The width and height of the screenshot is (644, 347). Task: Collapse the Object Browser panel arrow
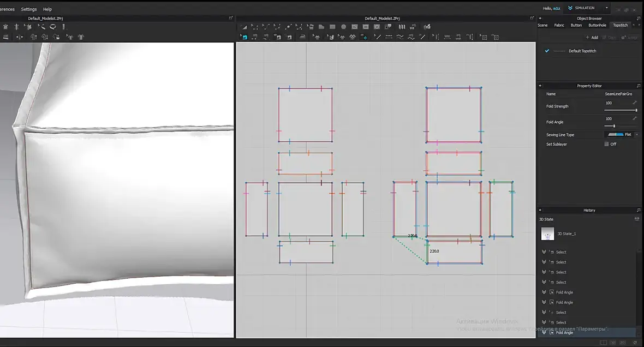pyautogui.click(x=540, y=18)
